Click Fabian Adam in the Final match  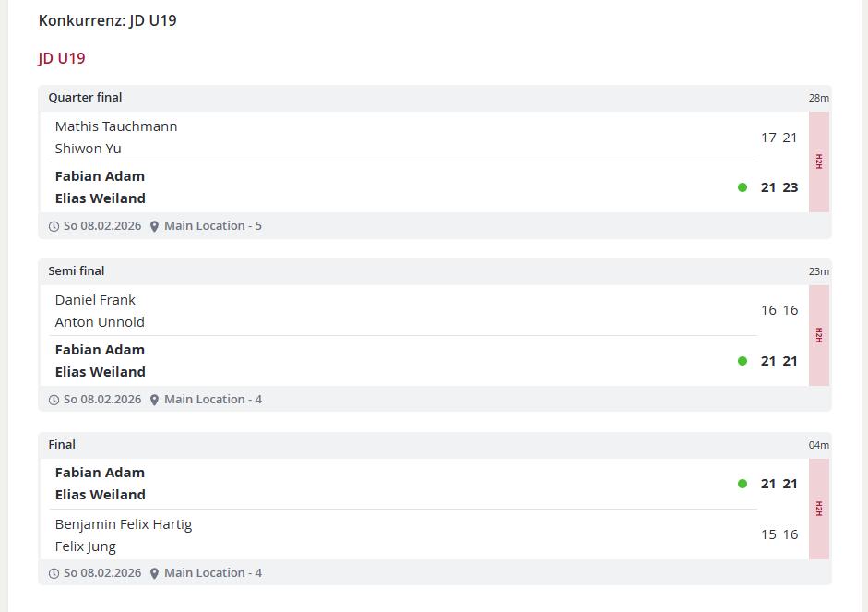point(100,473)
